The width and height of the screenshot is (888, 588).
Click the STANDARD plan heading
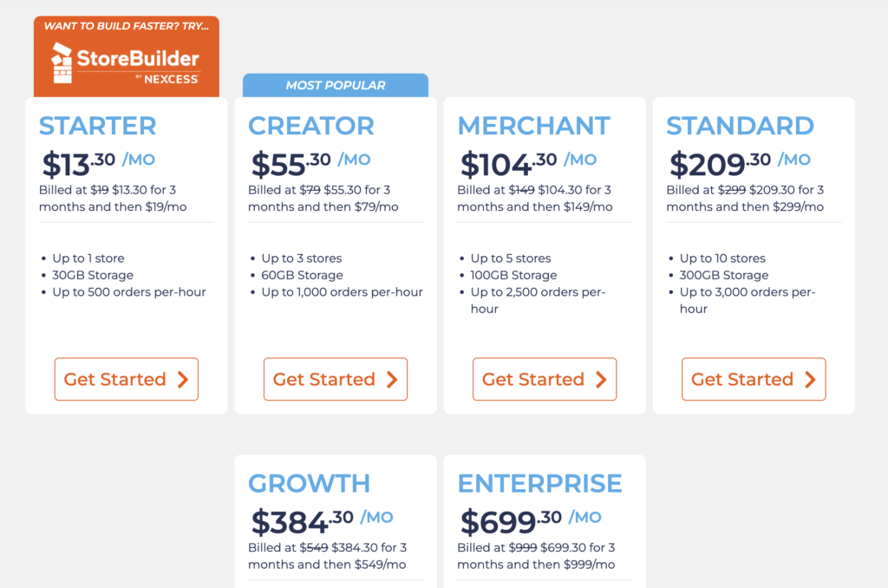coord(740,126)
